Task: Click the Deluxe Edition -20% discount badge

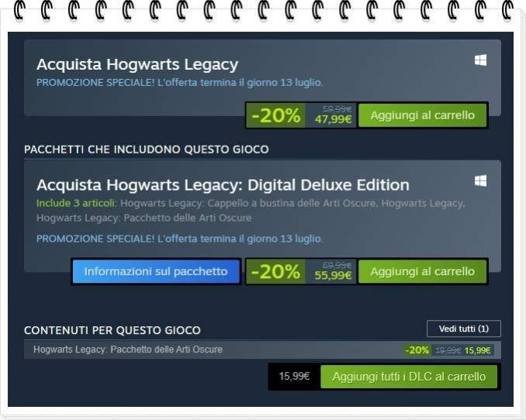Action: [x=275, y=271]
